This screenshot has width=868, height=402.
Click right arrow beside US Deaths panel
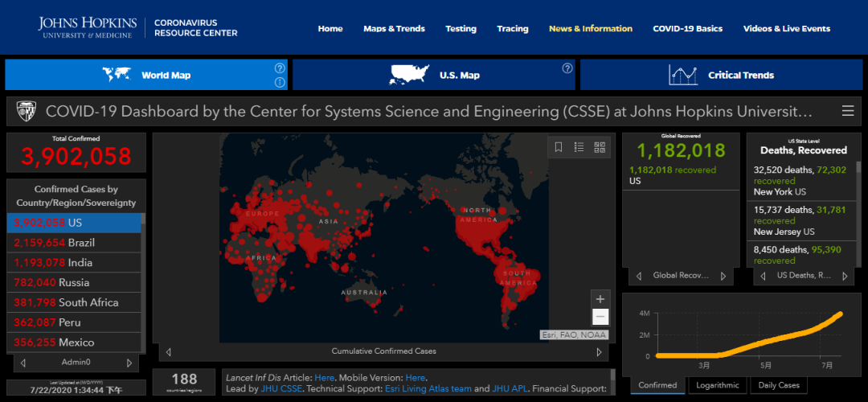(844, 276)
